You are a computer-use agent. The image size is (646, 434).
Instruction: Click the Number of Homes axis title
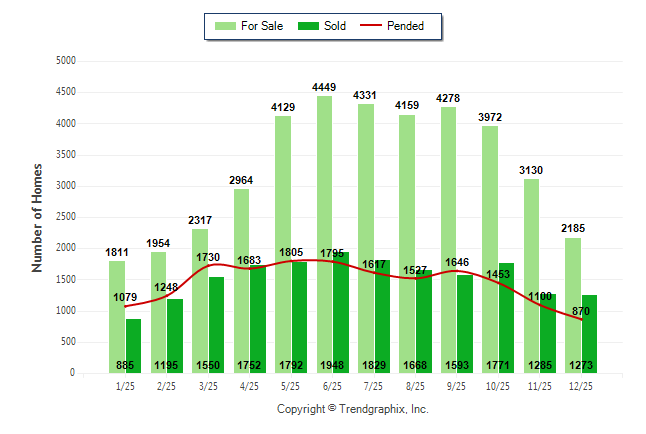click(x=37, y=217)
